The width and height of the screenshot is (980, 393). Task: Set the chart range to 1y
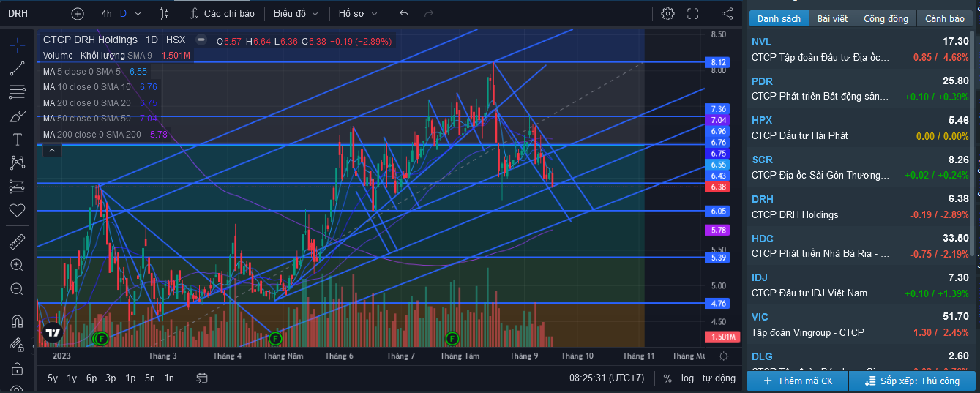(x=72, y=378)
